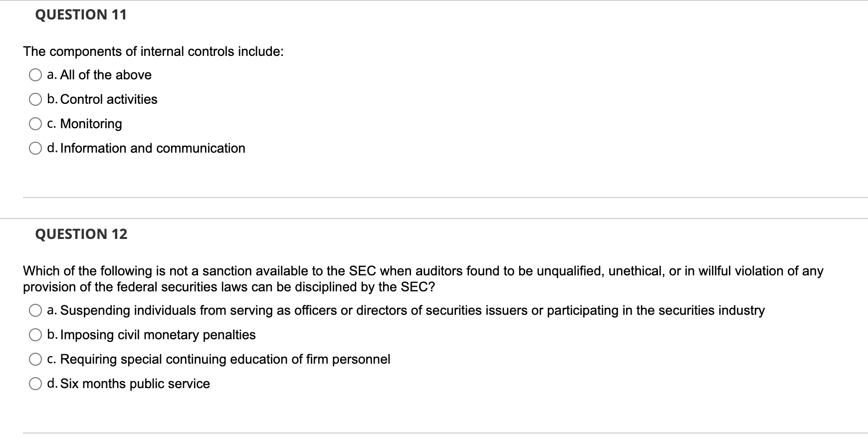This screenshot has height=447, width=868.
Task: Click the divider line below Question 11
Action: [x=434, y=198]
